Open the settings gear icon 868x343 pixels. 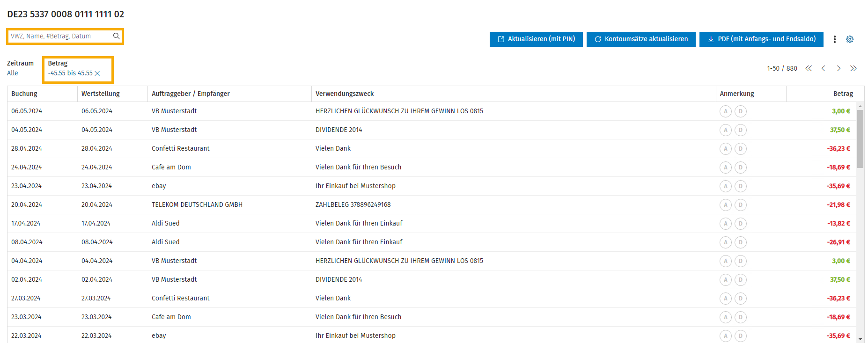[850, 39]
